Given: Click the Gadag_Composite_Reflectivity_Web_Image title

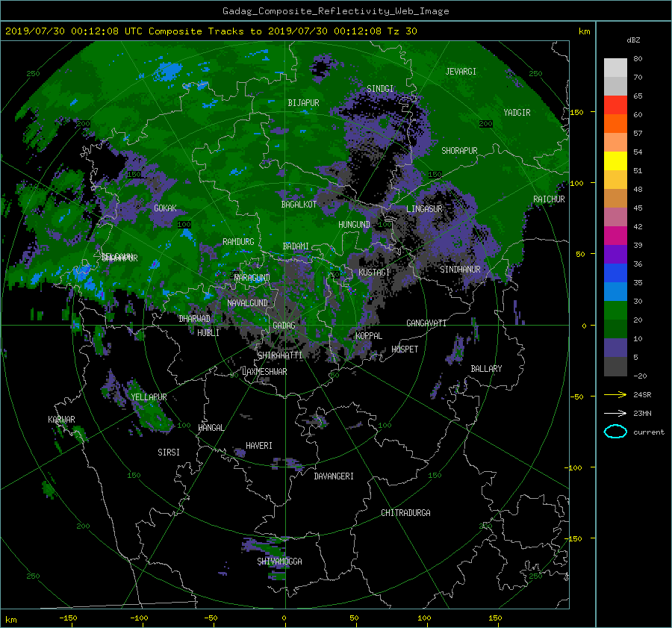Looking at the screenshot, I should click(x=335, y=11).
